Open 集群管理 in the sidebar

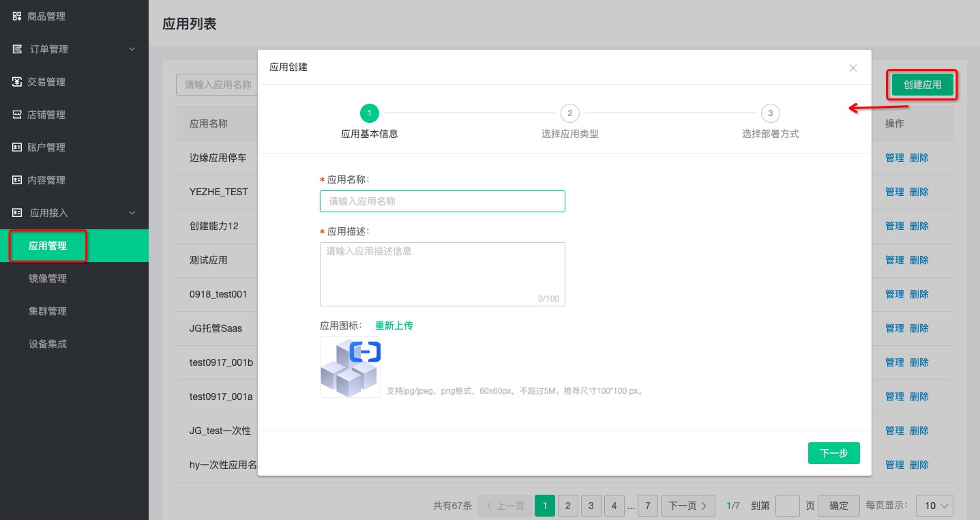48,311
